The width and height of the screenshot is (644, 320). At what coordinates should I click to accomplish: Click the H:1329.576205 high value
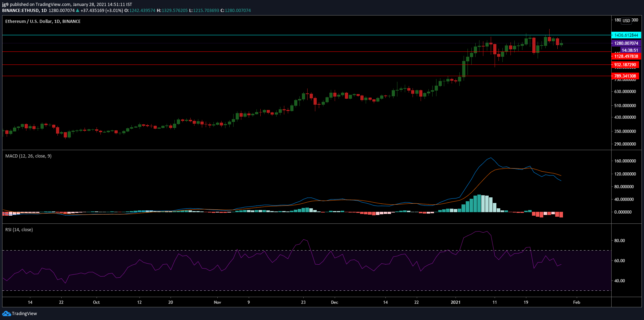point(172,11)
